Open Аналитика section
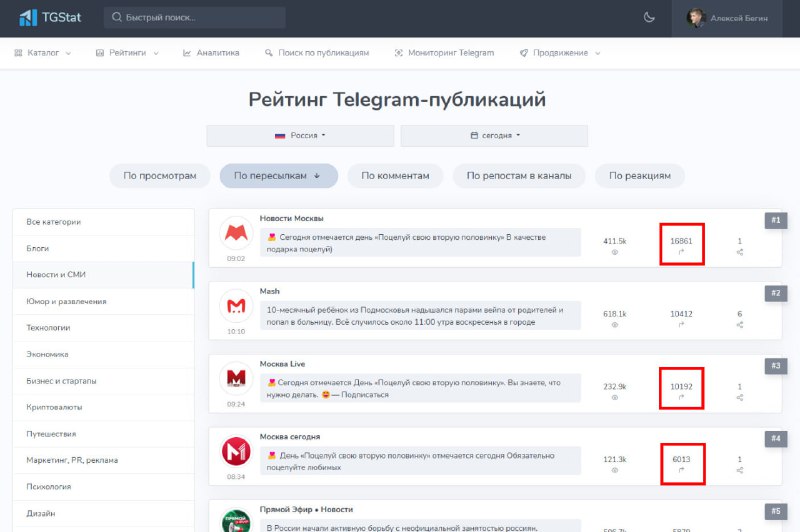This screenshot has height=532, width=800. tap(211, 53)
